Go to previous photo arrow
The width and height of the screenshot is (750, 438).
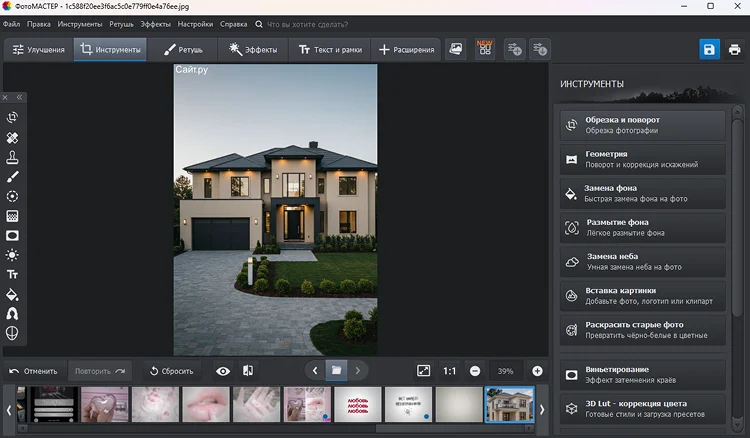(315, 371)
